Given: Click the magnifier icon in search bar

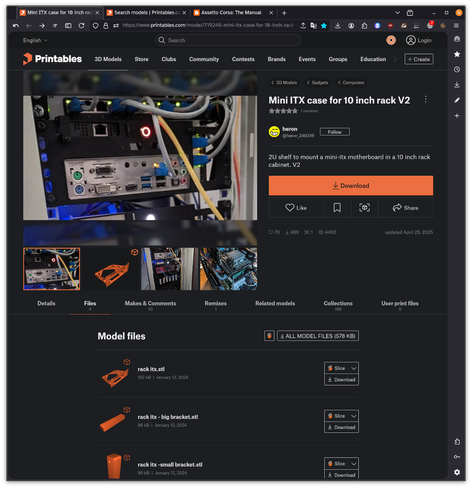Looking at the screenshot, I should coord(162,40).
